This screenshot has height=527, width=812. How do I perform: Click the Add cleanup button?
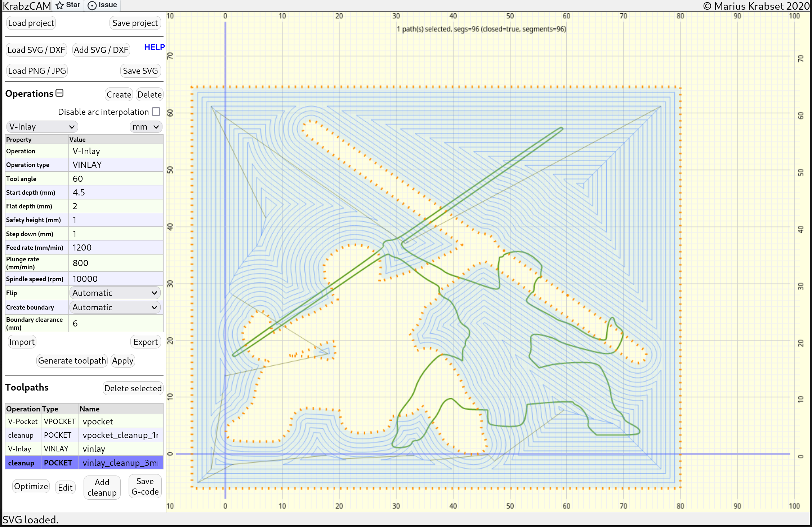pyautogui.click(x=102, y=487)
